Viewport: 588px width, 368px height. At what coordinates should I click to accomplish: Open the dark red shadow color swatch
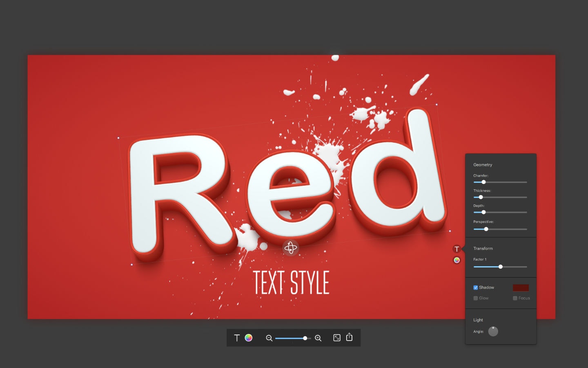coord(521,287)
